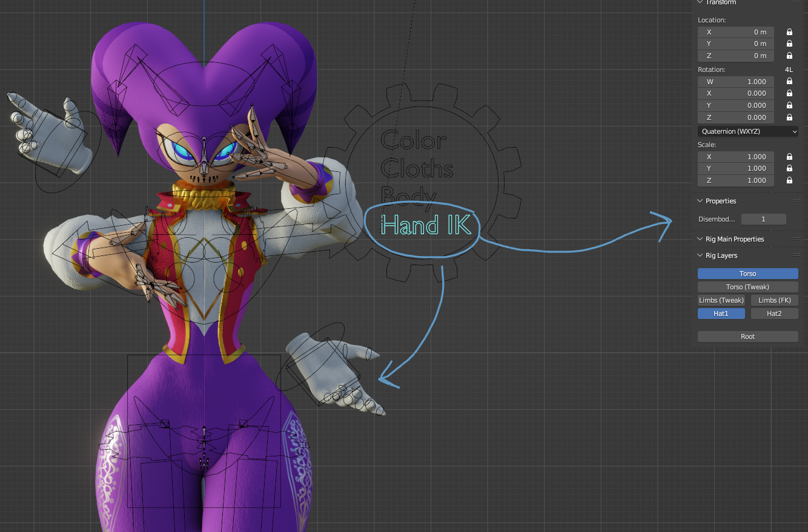This screenshot has width=808, height=532.
Task: Enable the Root rig layer
Action: 747,337
